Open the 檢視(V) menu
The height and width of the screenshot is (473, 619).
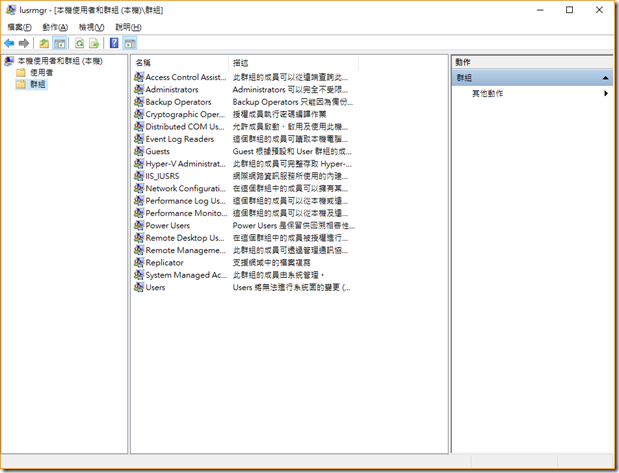point(92,27)
